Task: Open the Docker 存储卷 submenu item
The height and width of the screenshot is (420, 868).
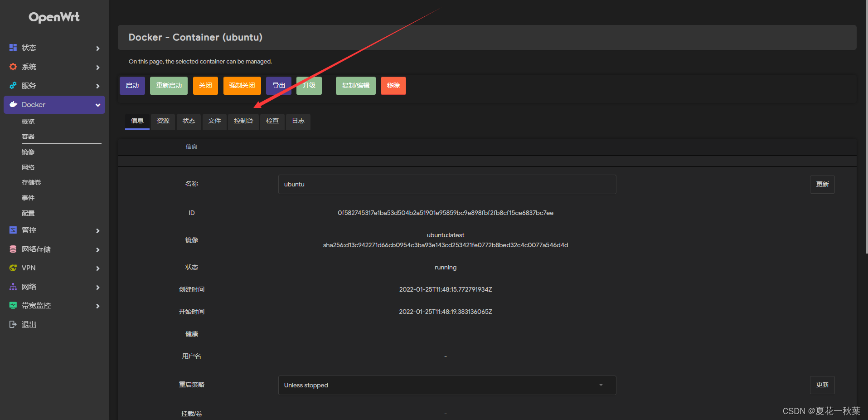Action: (x=31, y=182)
